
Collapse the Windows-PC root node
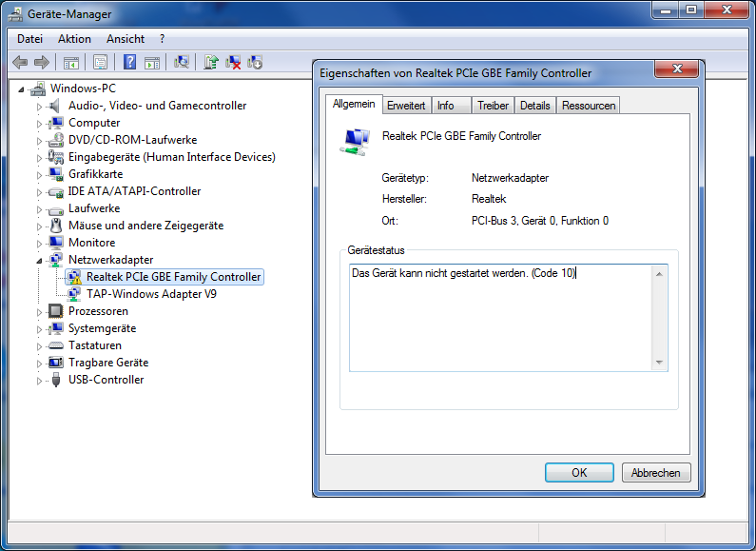[x=21, y=89]
